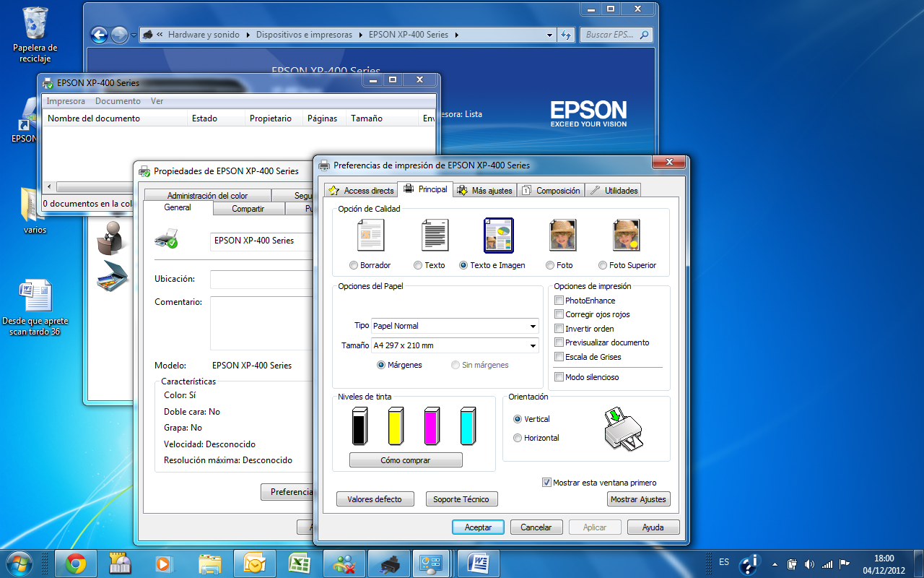Select Horizontal orientation radio button
924x578 pixels.
tap(518, 438)
